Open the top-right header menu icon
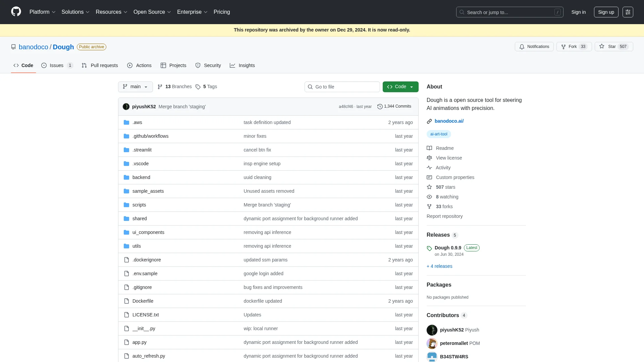 pyautogui.click(x=628, y=12)
